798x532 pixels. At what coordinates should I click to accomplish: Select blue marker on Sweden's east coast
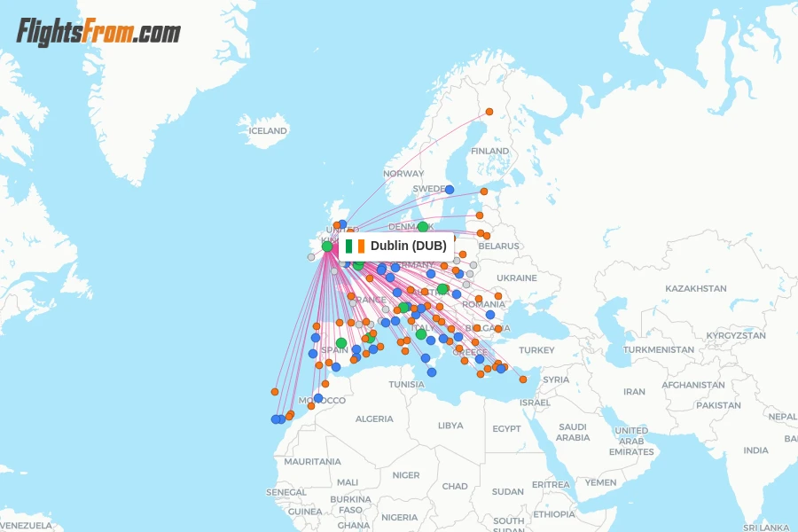pos(450,190)
